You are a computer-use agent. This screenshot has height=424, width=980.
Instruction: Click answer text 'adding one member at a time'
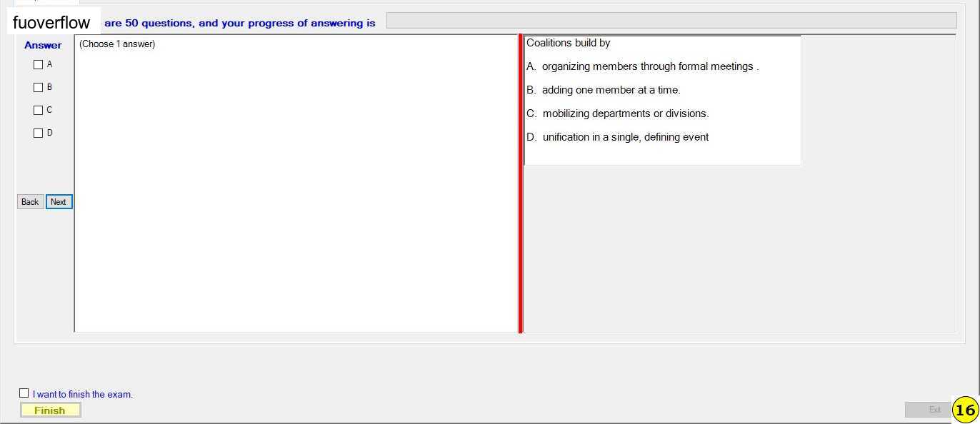coord(610,90)
